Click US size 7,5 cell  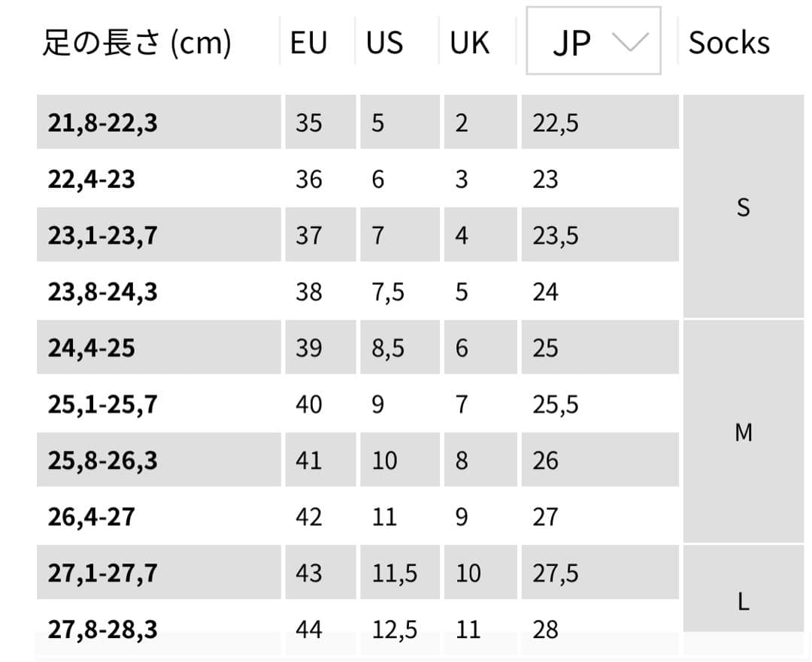(388, 292)
